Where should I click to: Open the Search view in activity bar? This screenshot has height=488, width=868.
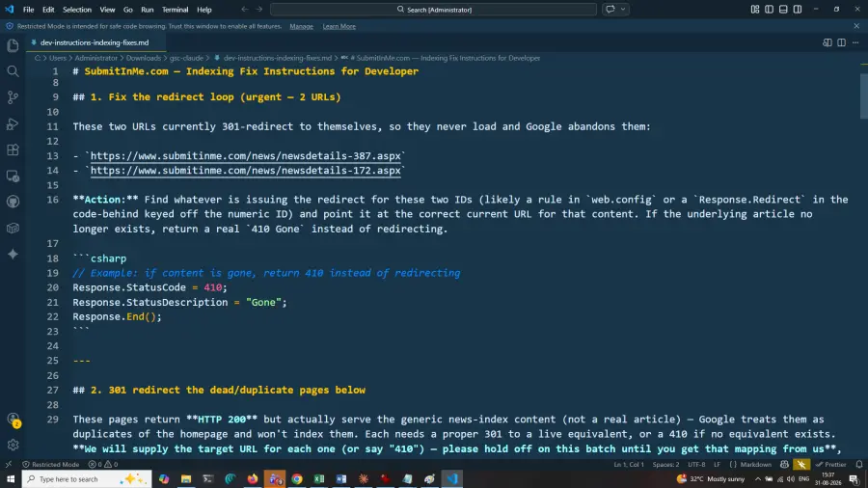pyautogui.click(x=13, y=71)
